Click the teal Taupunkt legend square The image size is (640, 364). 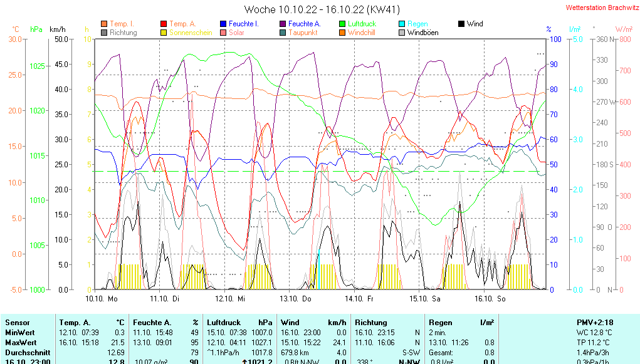click(x=283, y=33)
